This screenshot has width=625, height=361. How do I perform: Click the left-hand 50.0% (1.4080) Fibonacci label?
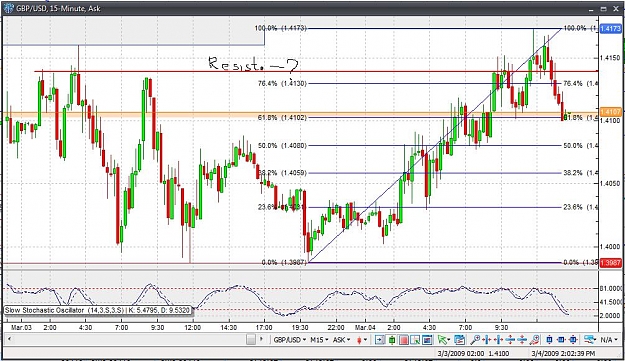282,145
